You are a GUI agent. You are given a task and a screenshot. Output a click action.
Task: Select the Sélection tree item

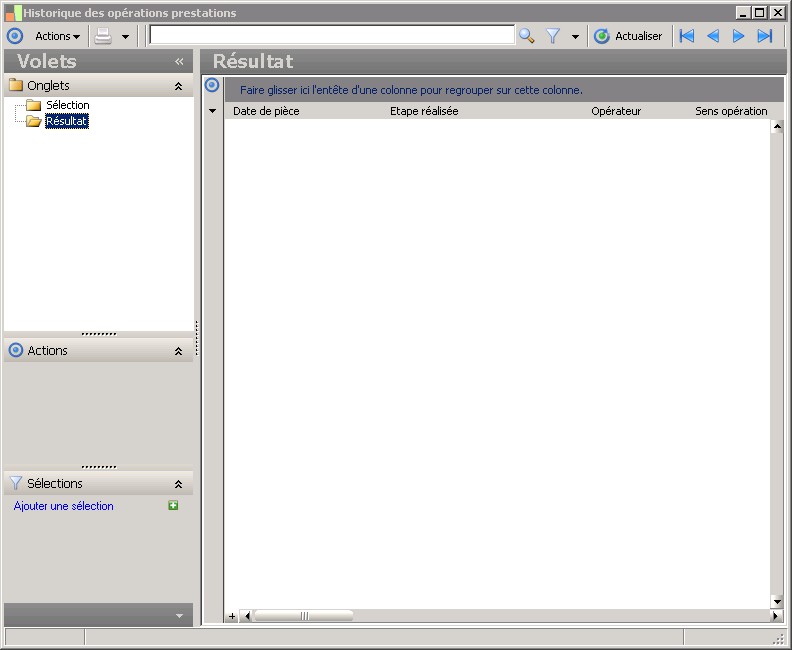[68, 105]
